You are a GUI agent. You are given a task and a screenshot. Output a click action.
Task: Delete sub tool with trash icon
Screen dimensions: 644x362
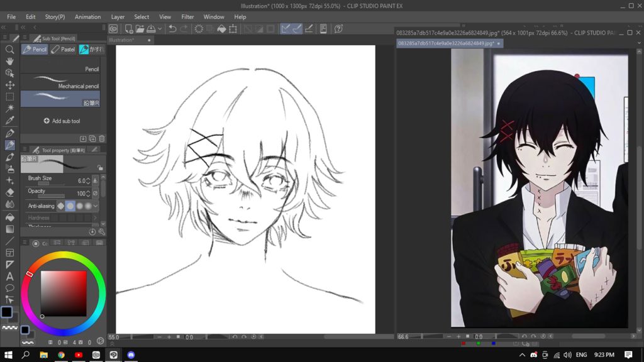click(102, 139)
